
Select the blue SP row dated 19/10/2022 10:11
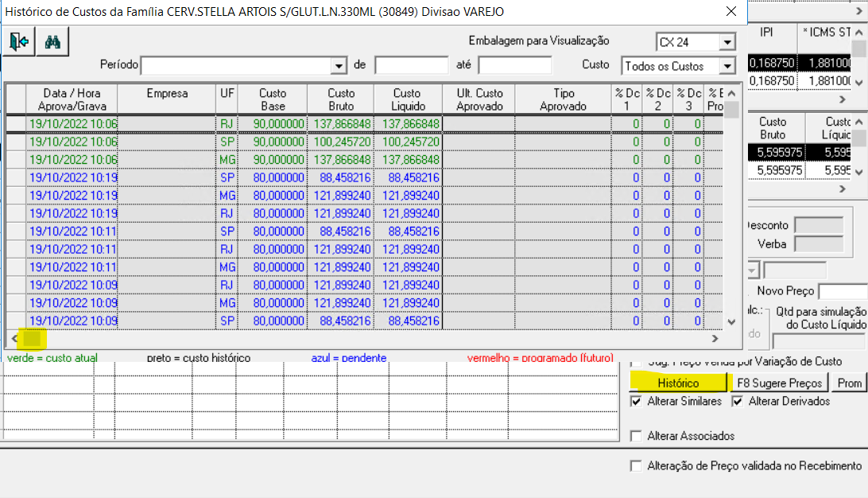click(x=365, y=231)
